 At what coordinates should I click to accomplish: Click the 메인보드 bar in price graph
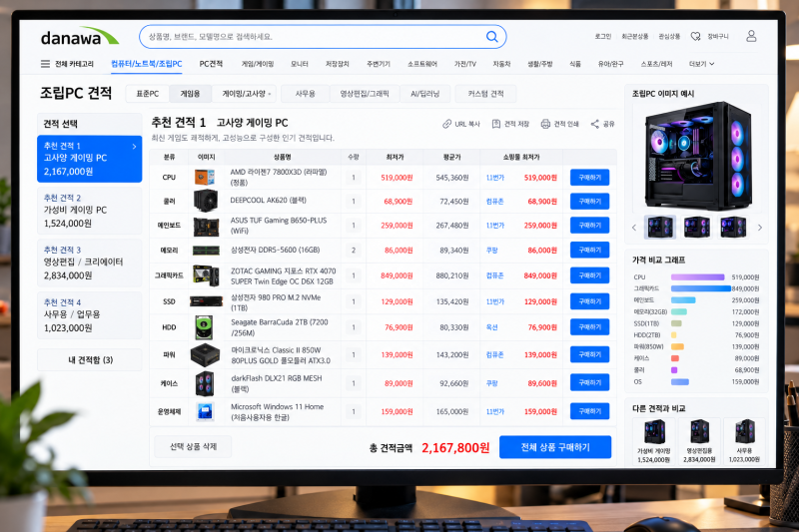683,300
